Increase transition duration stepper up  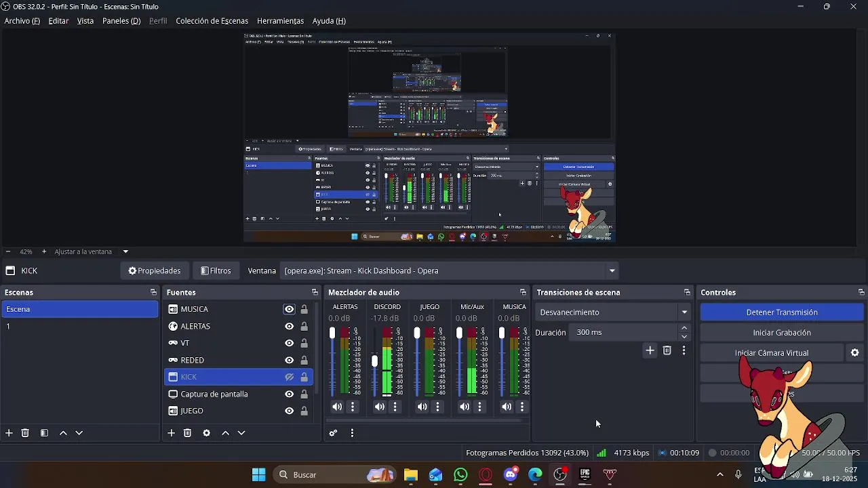click(x=684, y=328)
